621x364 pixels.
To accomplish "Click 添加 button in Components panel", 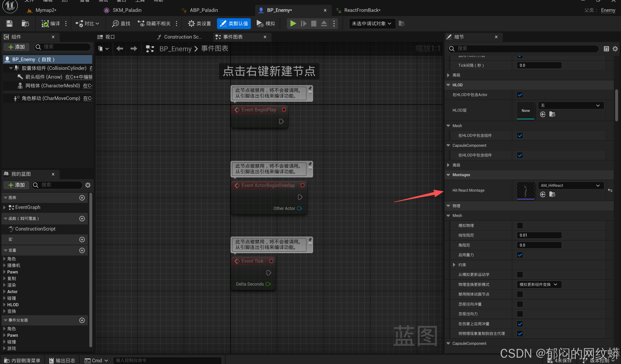I will click(x=17, y=47).
